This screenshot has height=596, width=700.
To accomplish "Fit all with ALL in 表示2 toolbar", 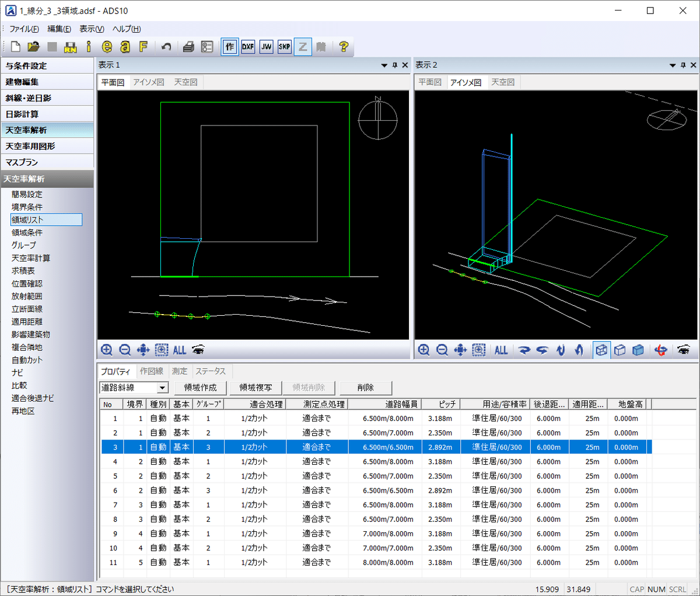I will pyautogui.click(x=501, y=350).
